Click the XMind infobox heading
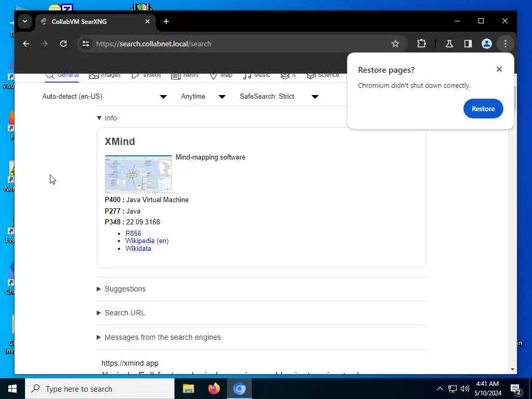The width and height of the screenshot is (532, 399). point(120,141)
